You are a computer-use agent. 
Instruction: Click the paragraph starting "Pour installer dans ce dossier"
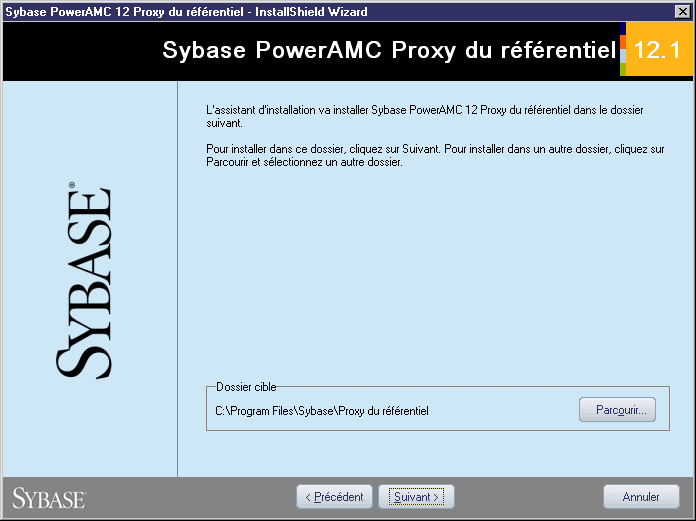pyautogui.click(x=435, y=155)
